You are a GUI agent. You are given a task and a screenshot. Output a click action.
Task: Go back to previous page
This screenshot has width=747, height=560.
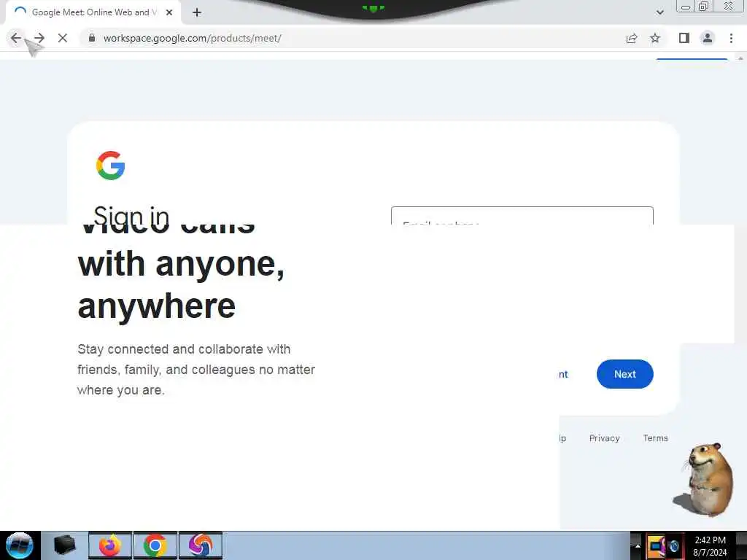[16, 38]
